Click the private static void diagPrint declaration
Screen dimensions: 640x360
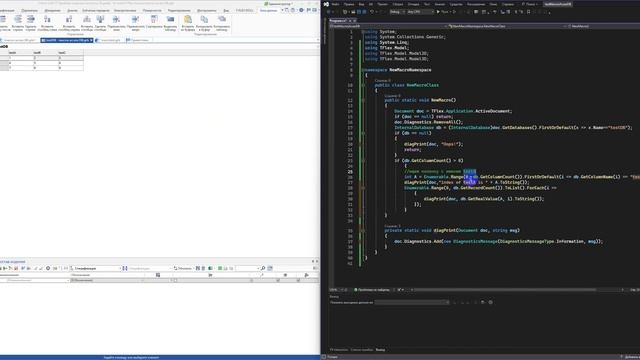452,230
